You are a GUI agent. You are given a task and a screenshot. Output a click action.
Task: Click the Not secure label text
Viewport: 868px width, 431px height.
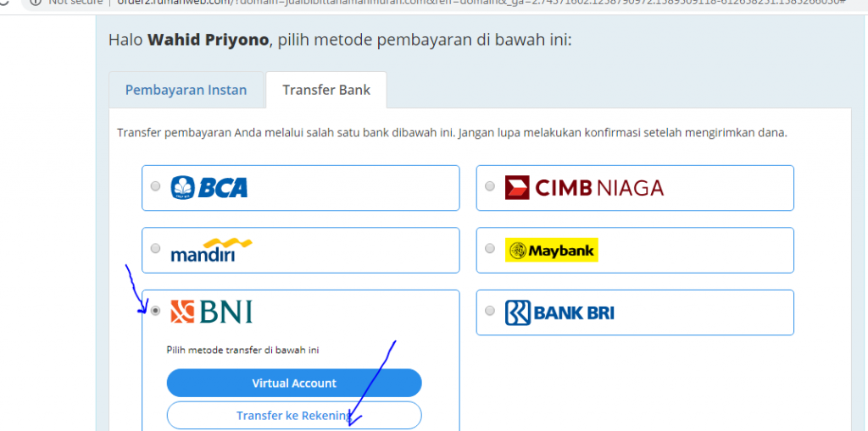coord(75,3)
